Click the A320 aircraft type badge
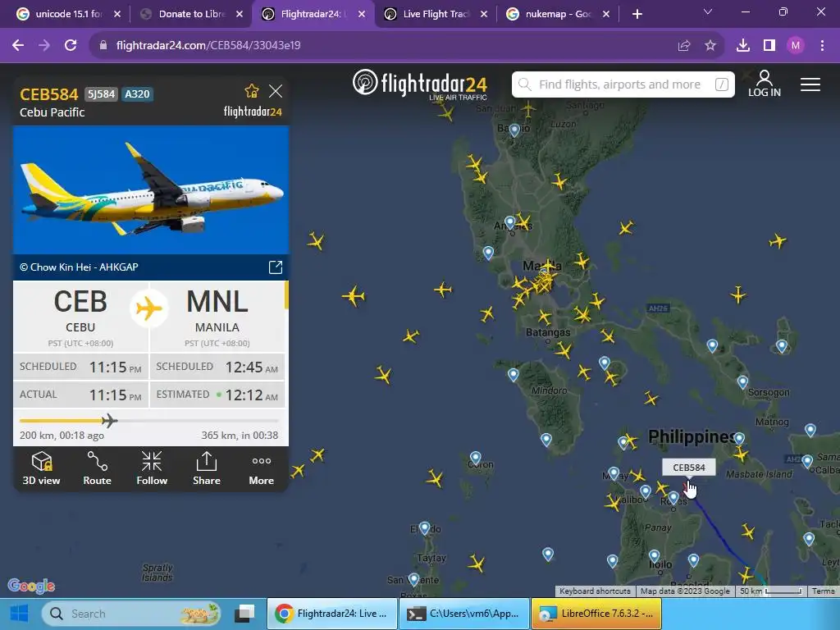840x630 pixels. click(137, 94)
